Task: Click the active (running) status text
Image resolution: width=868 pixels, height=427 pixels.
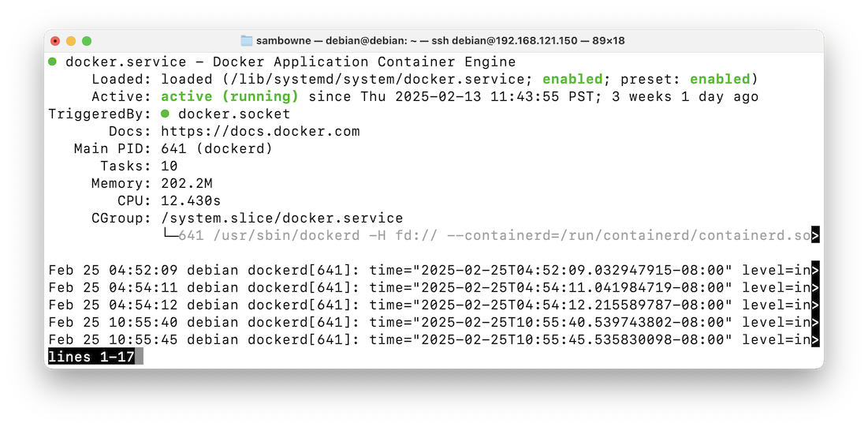Action: click(229, 97)
